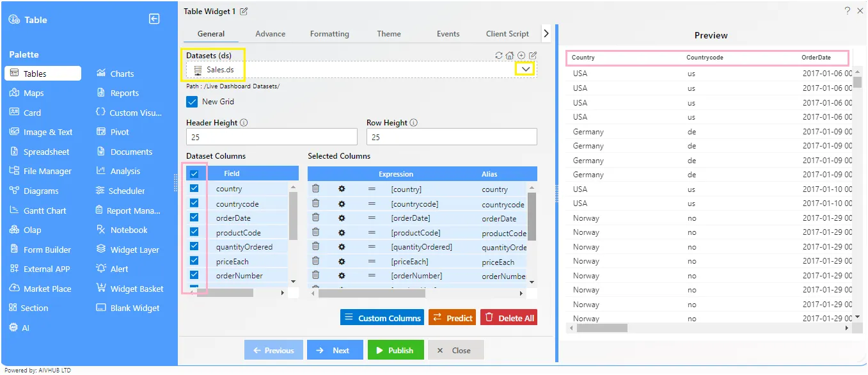Click the Header Height input field
The width and height of the screenshot is (868, 375).
pos(272,137)
